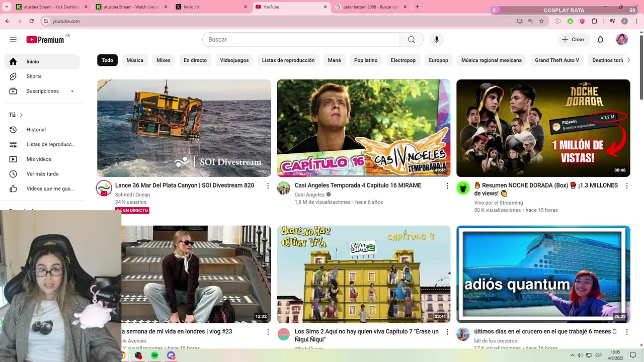Viewport: 644px width, 362px height.
Task: Select the Grand Theft Auto V chip
Action: 557,60
